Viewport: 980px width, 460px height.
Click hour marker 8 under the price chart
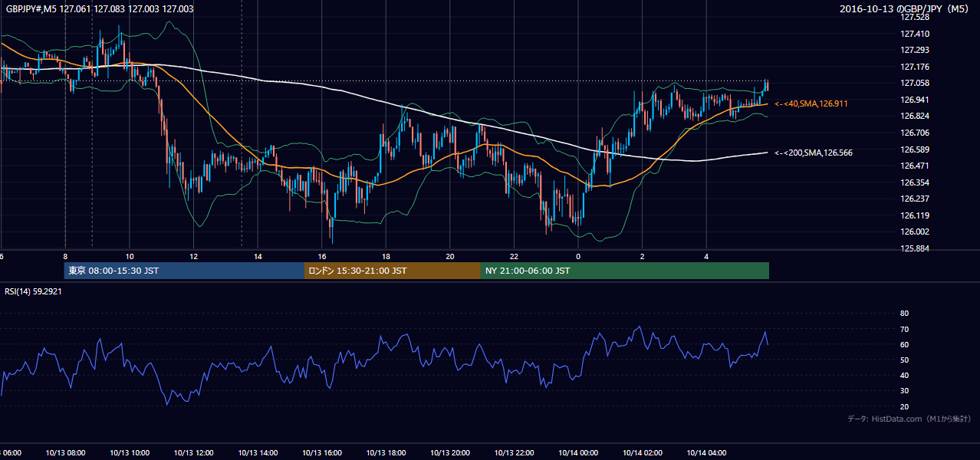(65, 257)
